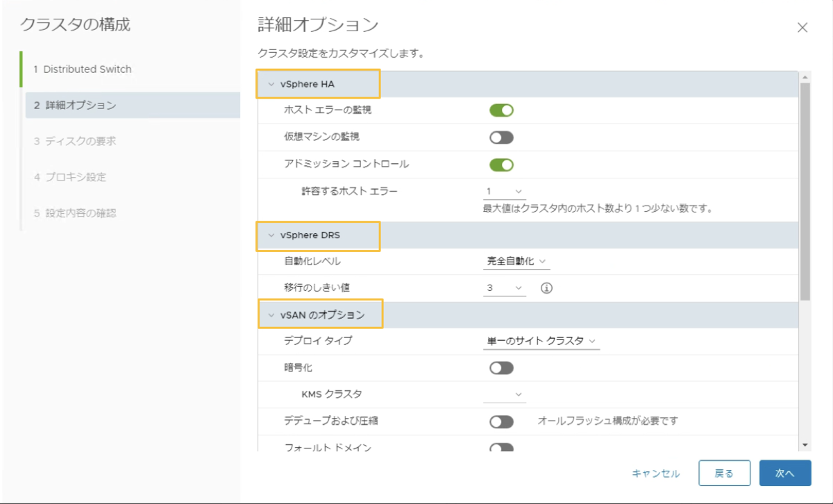This screenshot has height=504, width=833.
Task: Toggle admission control switch
Action: [x=501, y=165]
